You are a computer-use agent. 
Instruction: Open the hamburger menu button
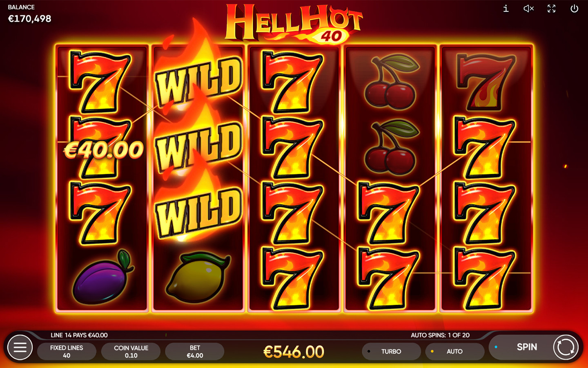point(20,347)
